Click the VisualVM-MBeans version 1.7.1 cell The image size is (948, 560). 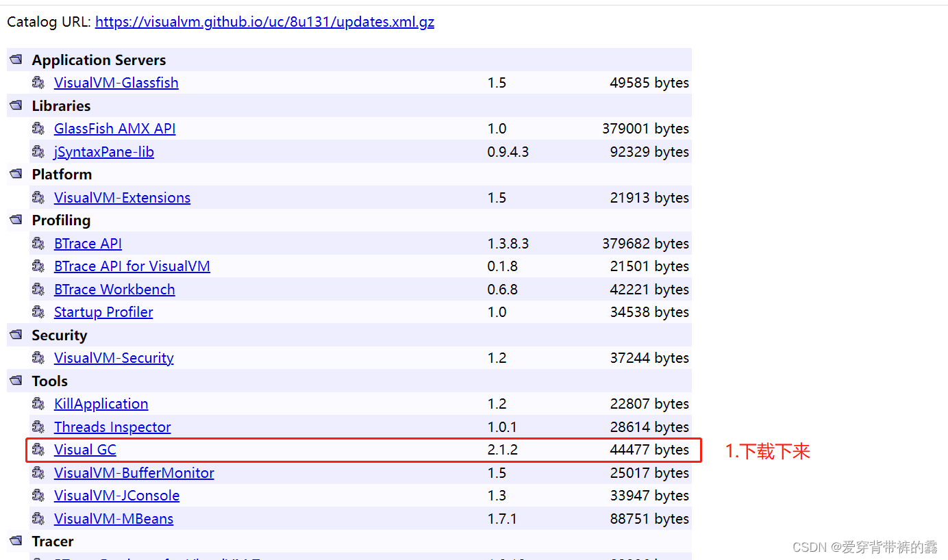click(x=503, y=519)
